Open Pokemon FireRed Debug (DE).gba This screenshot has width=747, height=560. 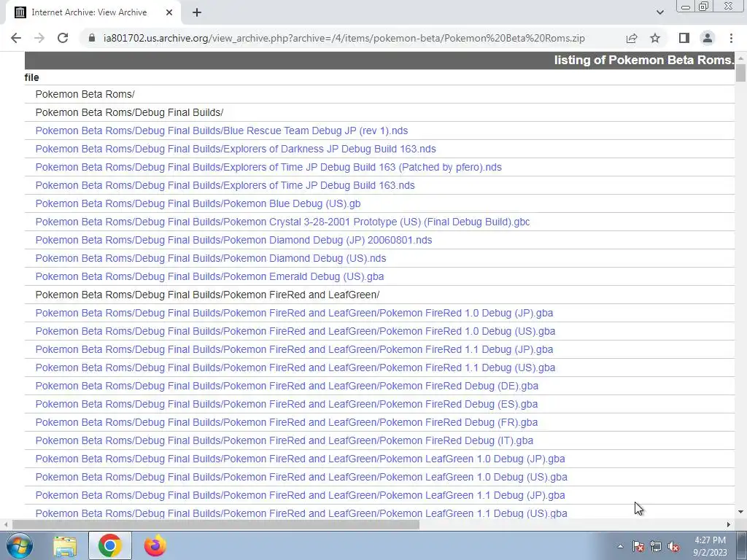[287, 386]
